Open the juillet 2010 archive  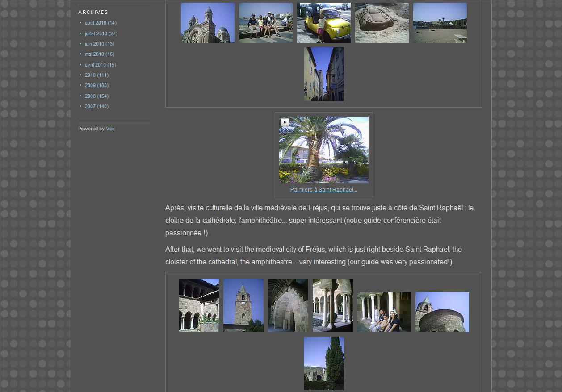[x=96, y=33]
